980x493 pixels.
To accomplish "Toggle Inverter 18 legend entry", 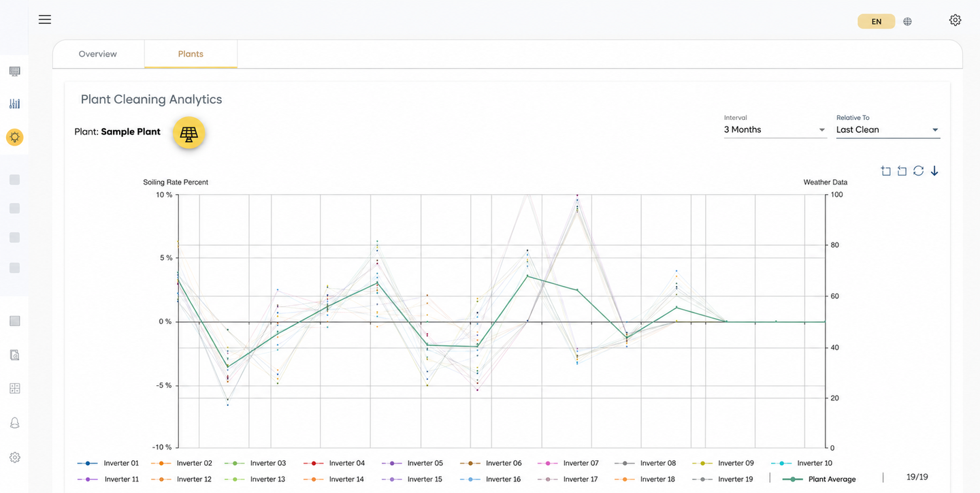I will click(644, 479).
